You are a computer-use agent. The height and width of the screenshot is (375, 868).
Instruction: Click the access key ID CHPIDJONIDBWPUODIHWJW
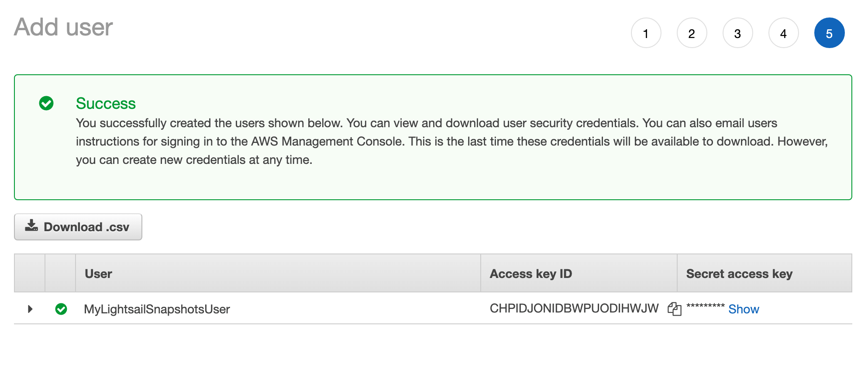[x=573, y=308]
